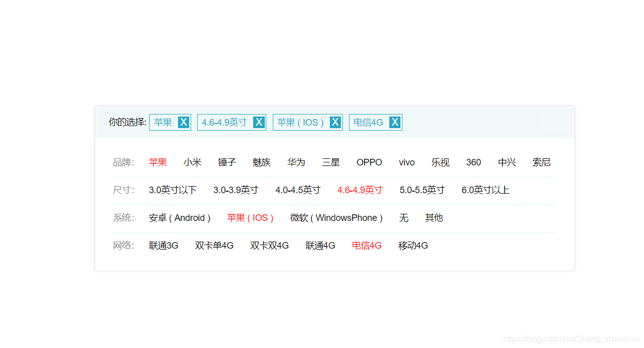Image resolution: width=644 pixels, height=348 pixels.
Task: Select system 安卓 ( Android )
Action: point(180,218)
